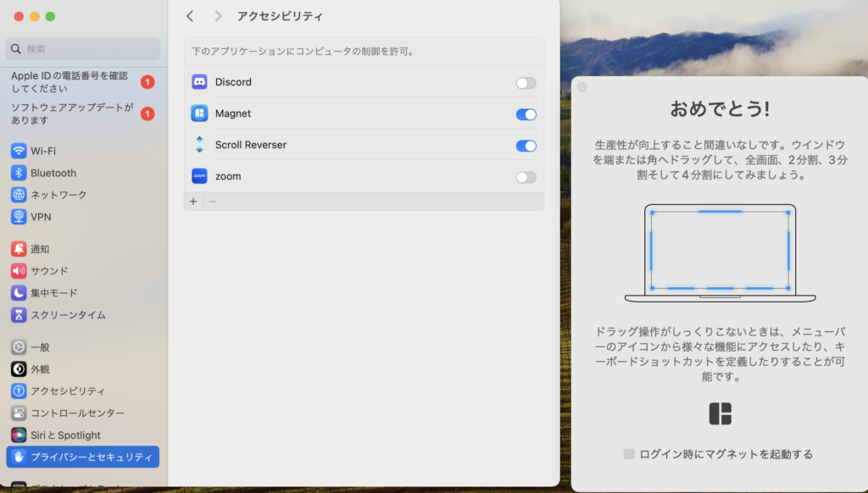
Task: Click the zoom app icon
Action: 199,176
